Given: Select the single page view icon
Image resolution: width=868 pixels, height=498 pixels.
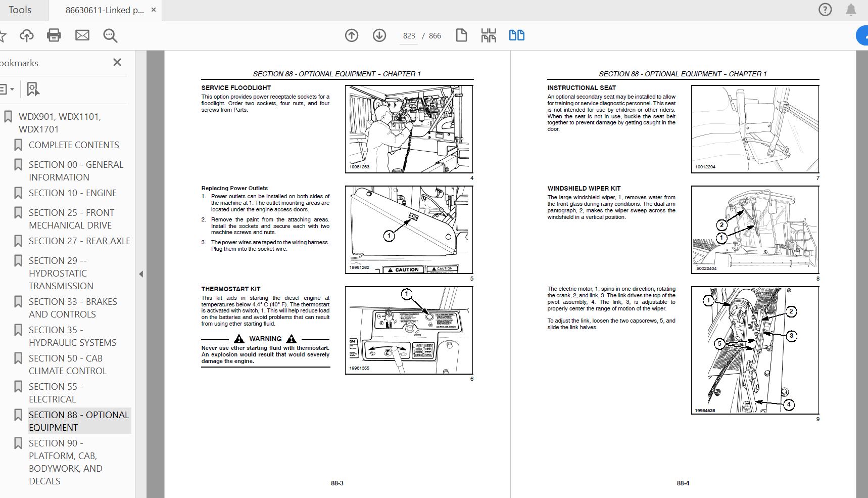Looking at the screenshot, I should pos(461,35).
